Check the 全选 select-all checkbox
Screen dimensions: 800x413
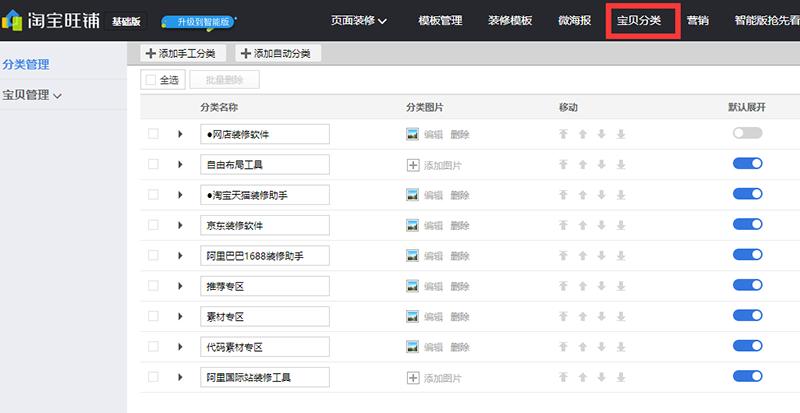[150, 80]
